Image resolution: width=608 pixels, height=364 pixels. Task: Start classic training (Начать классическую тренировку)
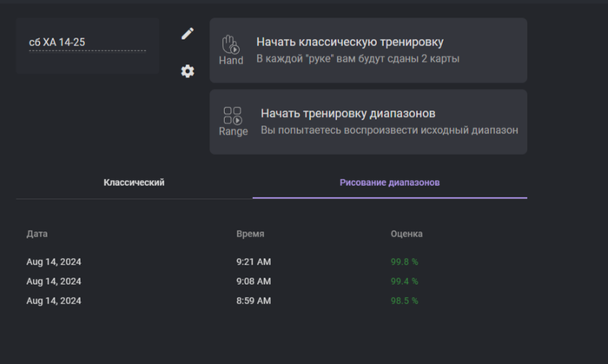(350, 42)
